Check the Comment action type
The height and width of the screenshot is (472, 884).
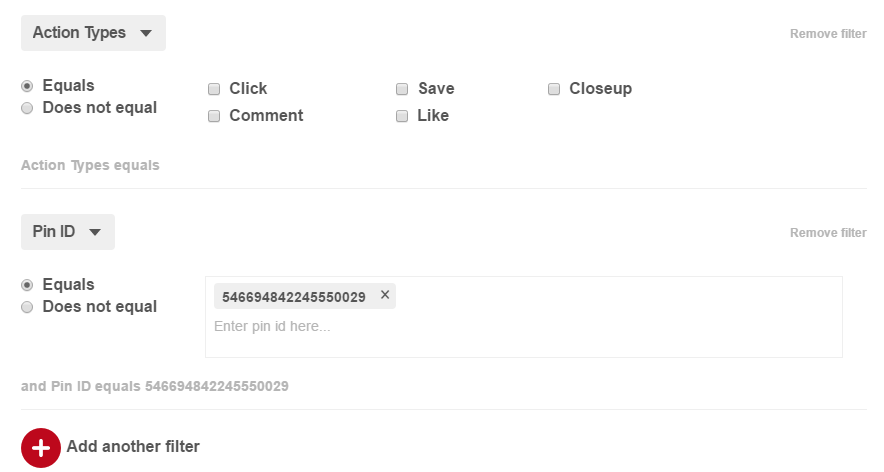coord(214,116)
